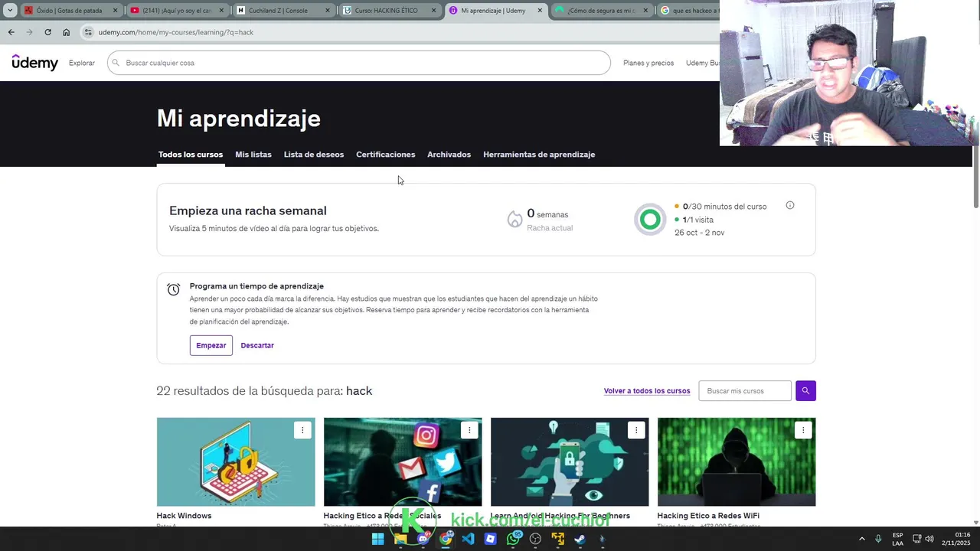The image size is (980, 551).
Task: Click the Buscar mis cursos field
Action: [745, 391]
